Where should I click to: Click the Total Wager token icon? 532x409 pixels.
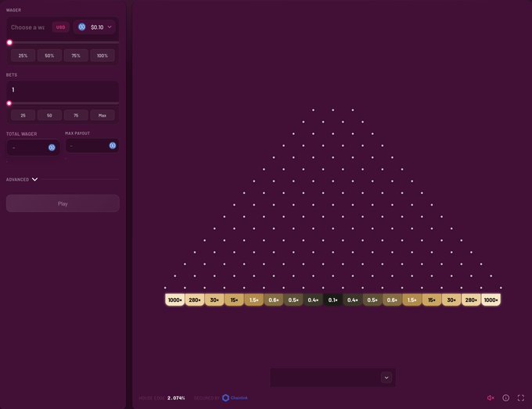point(52,147)
